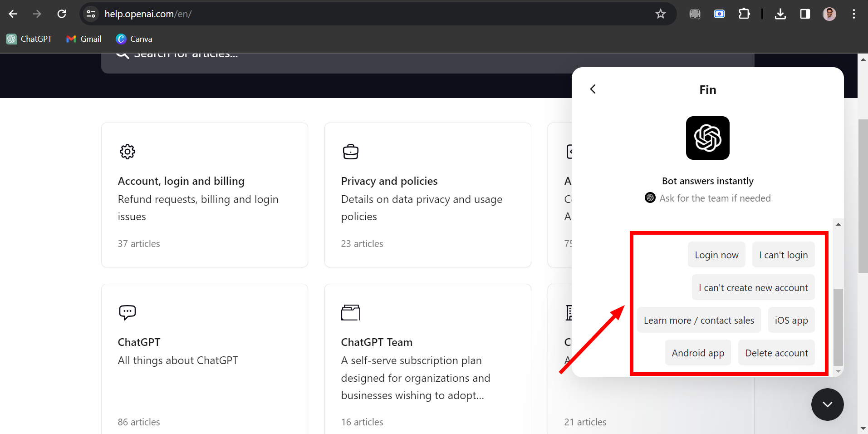Image resolution: width=868 pixels, height=434 pixels.
Task: Choose the Login now quick reply
Action: pos(716,255)
